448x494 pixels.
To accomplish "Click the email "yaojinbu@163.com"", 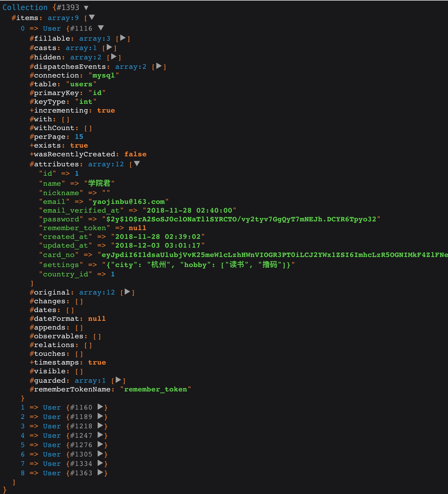I will point(129,202).
